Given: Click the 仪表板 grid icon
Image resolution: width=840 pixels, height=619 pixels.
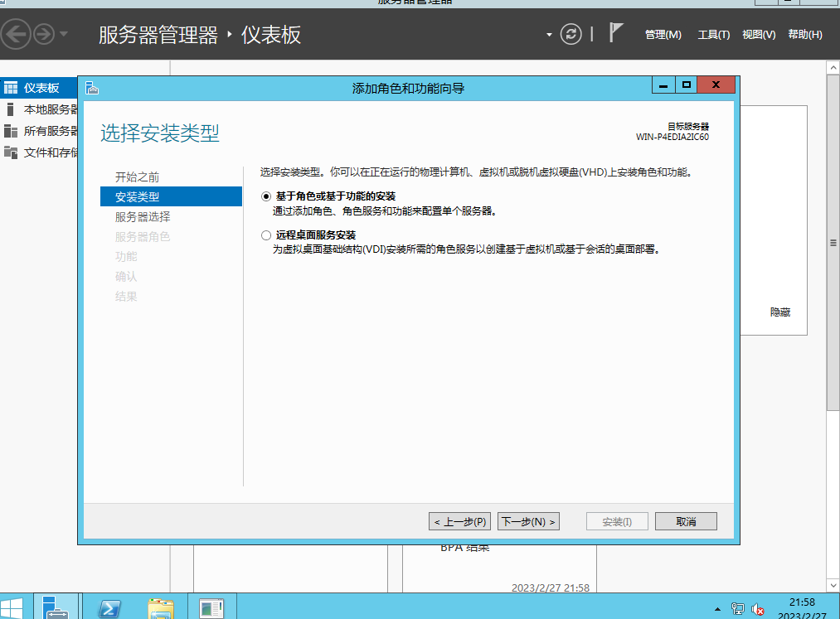Looking at the screenshot, I should (x=11, y=88).
